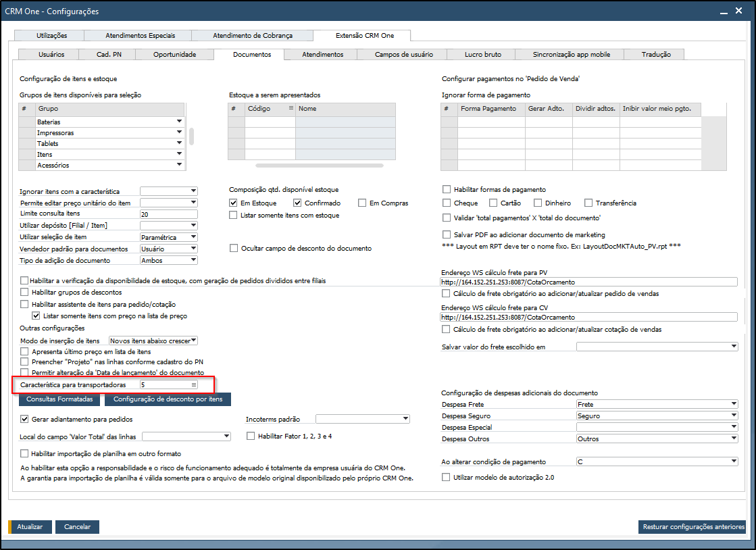Open the Impressoras group row dropdown arrow
This screenshot has width=756, height=550.
(x=179, y=132)
